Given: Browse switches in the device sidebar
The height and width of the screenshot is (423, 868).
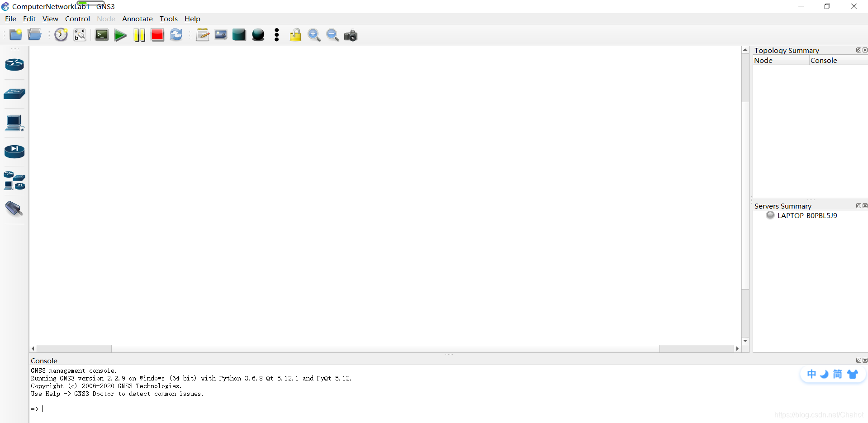Looking at the screenshot, I should point(14,94).
